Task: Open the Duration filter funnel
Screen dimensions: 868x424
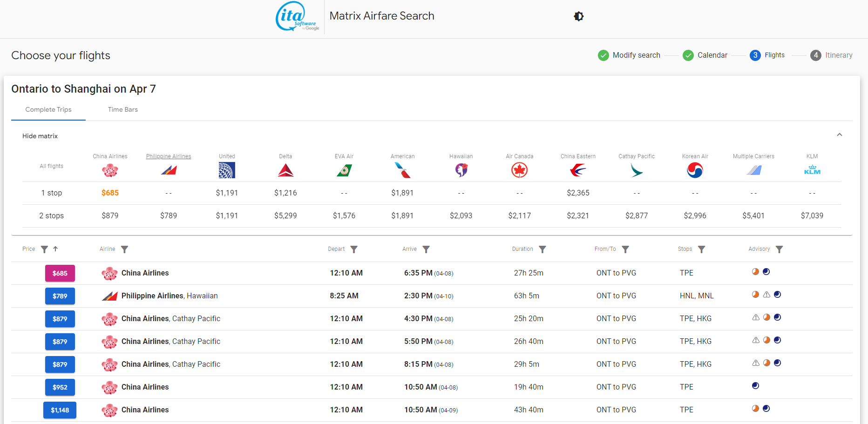Action: 542,249
